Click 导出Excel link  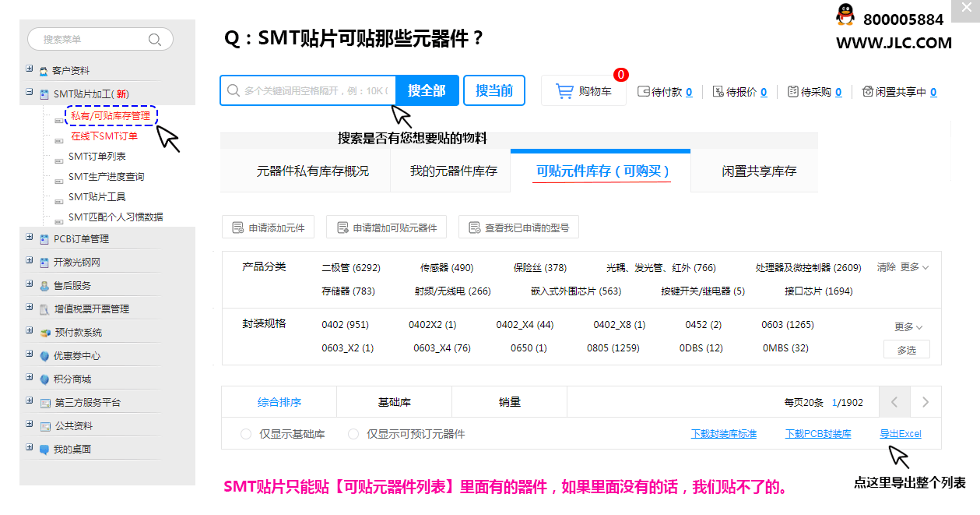(900, 434)
